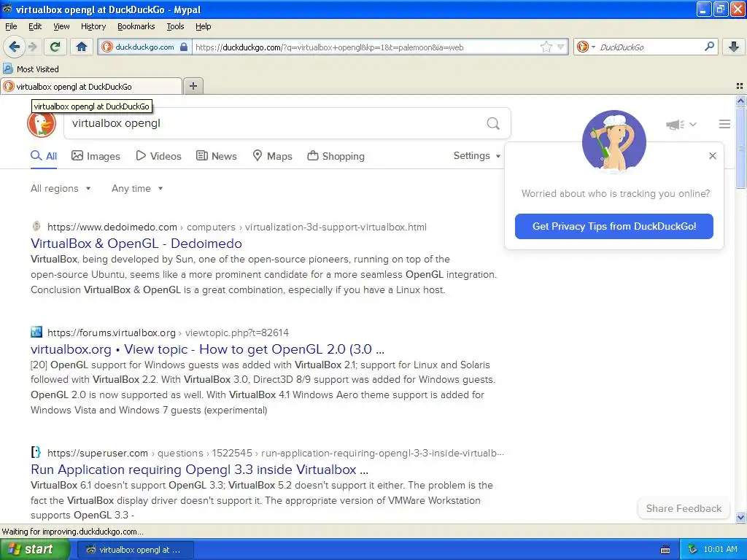Click the system tray network icon
The image size is (747, 560).
pos(693,549)
